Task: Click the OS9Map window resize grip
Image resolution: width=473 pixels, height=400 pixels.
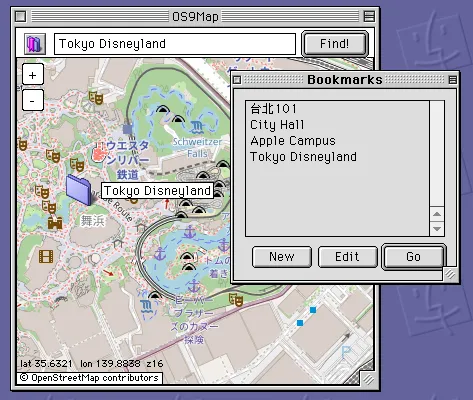Action: pyautogui.click(x=368, y=379)
